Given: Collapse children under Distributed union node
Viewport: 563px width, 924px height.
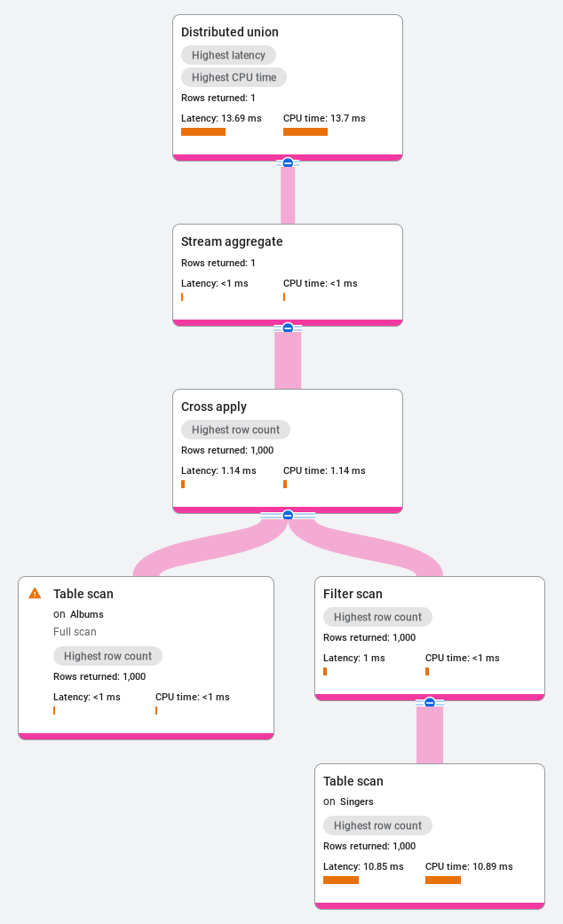Looking at the screenshot, I should 288,162.
